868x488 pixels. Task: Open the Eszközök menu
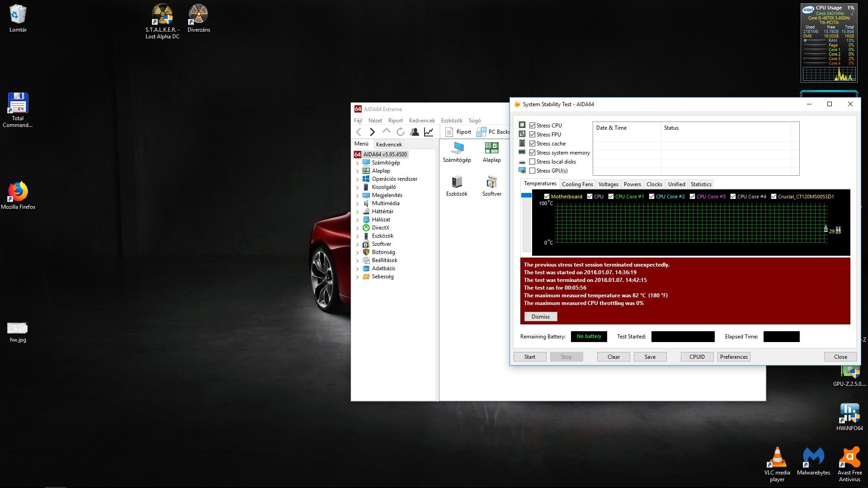pos(451,121)
